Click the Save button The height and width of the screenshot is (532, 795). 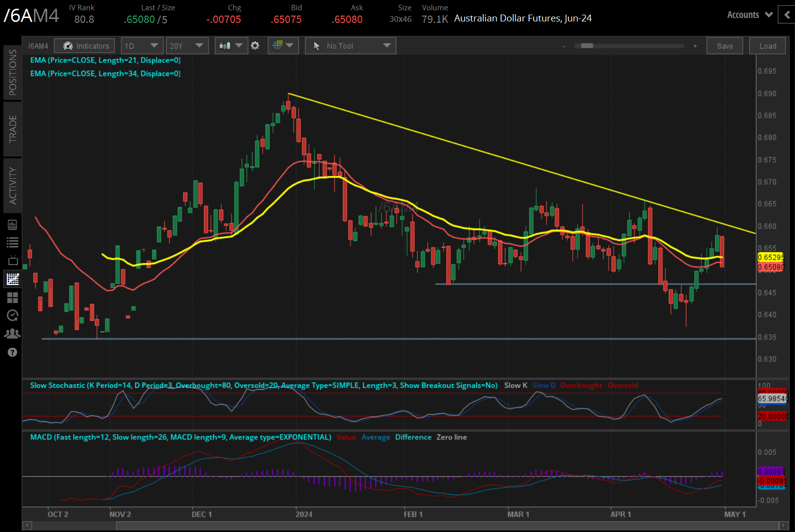[724, 46]
